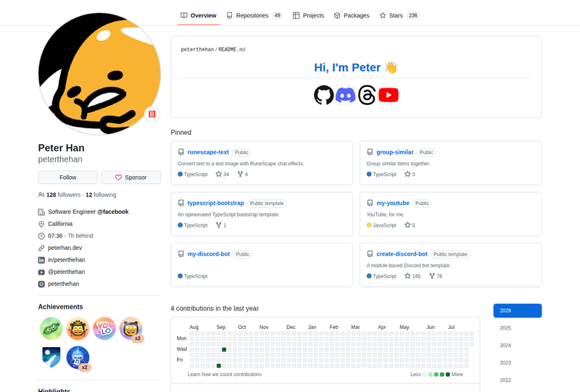The height and width of the screenshot is (392, 580).
Task: Open the Discord icon link in README
Action: pyautogui.click(x=346, y=95)
